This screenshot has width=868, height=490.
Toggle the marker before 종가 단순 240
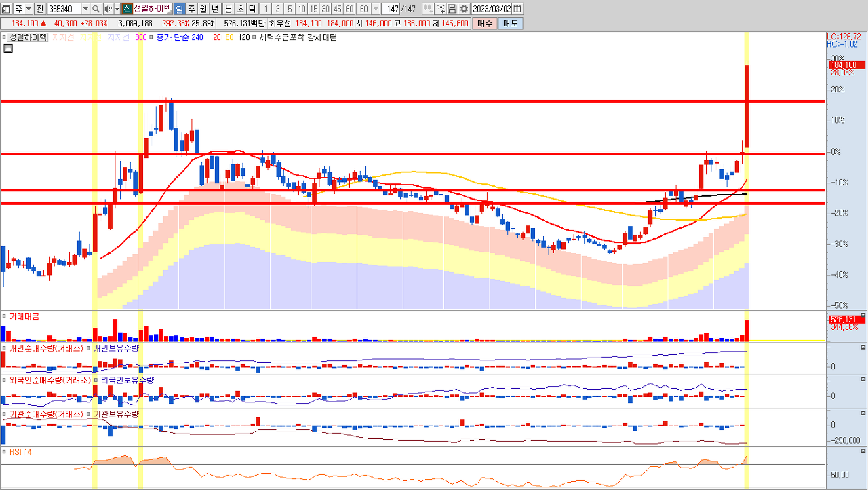[151, 37]
